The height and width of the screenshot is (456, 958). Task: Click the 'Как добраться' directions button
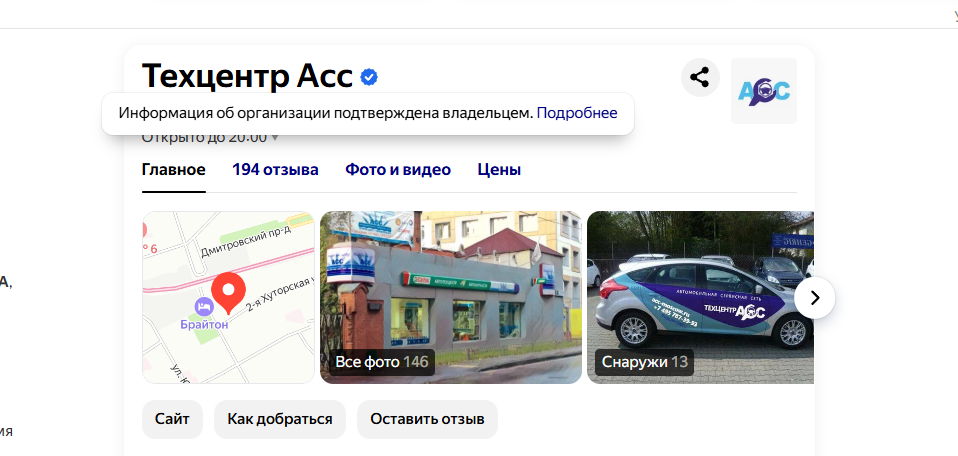click(x=280, y=419)
